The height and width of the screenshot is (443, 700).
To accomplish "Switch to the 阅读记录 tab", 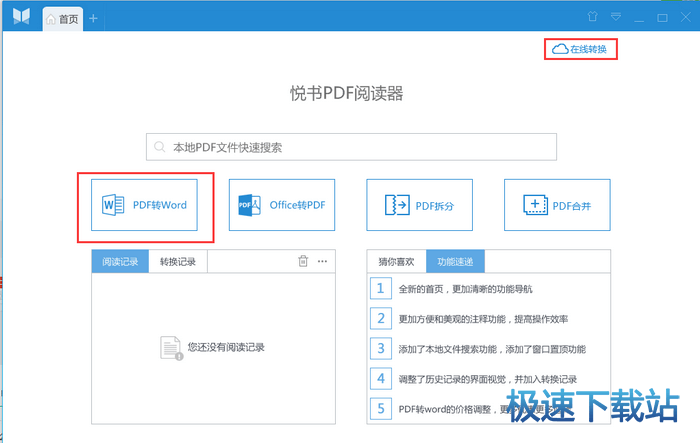I will (x=120, y=261).
